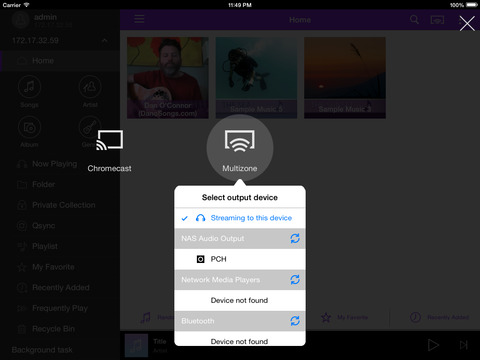Viewport: 480px width, 360px height.
Task: Open the Dan O'Connor album thumbnail
Action: coord(168,78)
